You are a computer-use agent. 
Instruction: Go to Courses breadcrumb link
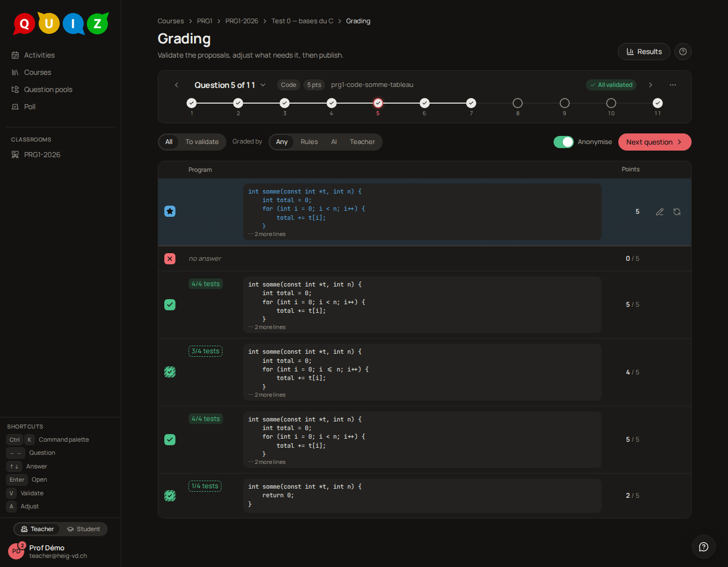(171, 21)
